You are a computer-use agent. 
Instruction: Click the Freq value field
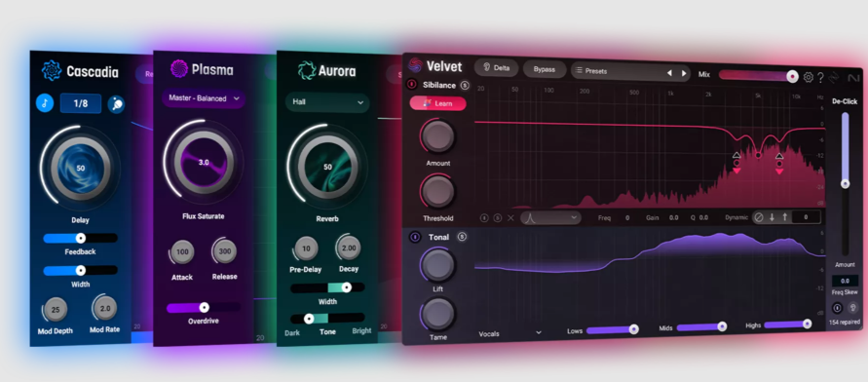(627, 218)
